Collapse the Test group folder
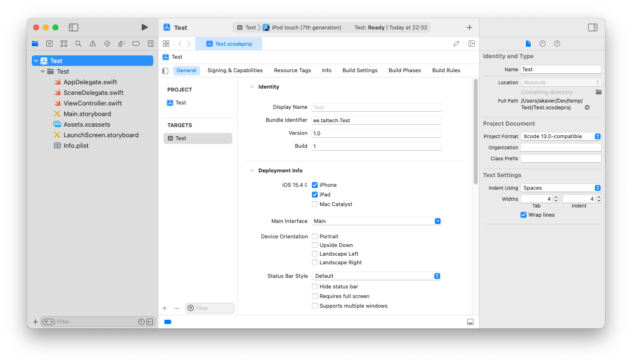This screenshot has height=364, width=632. pyautogui.click(x=42, y=71)
